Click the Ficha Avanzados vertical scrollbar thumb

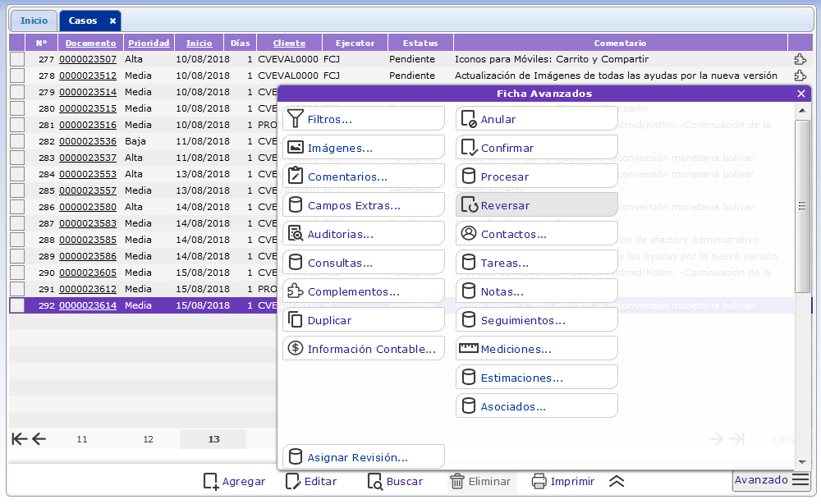(x=803, y=205)
